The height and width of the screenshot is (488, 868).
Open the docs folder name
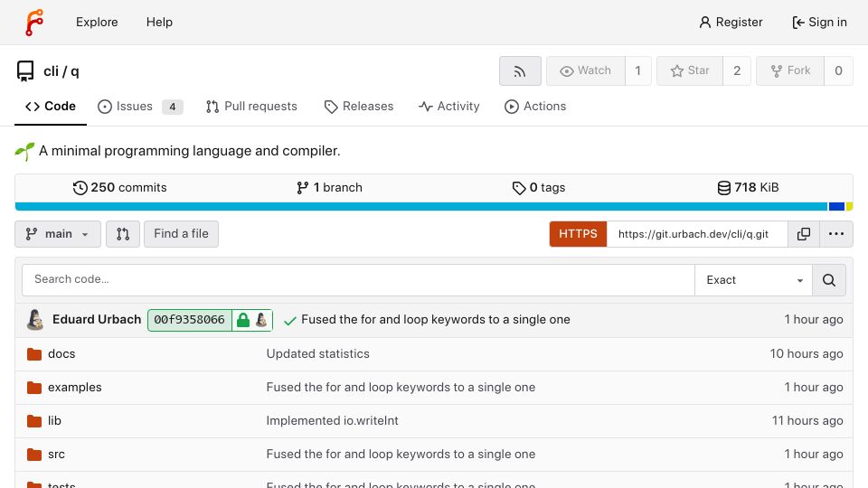[61, 354]
